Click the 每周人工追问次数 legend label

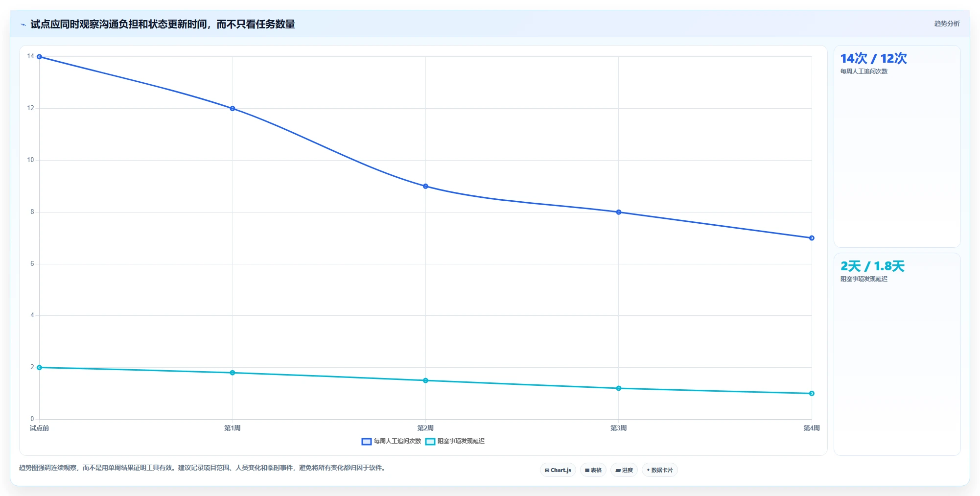coord(397,441)
